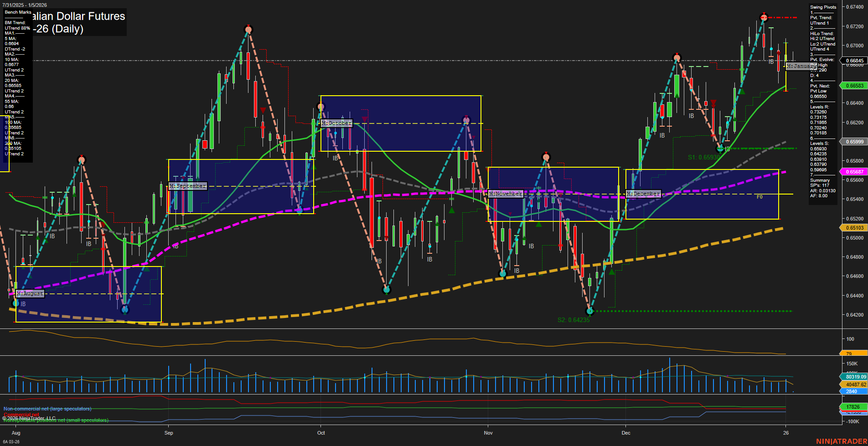Select the M:December month label box
Viewport: 868px width, 446px height.
[643, 193]
